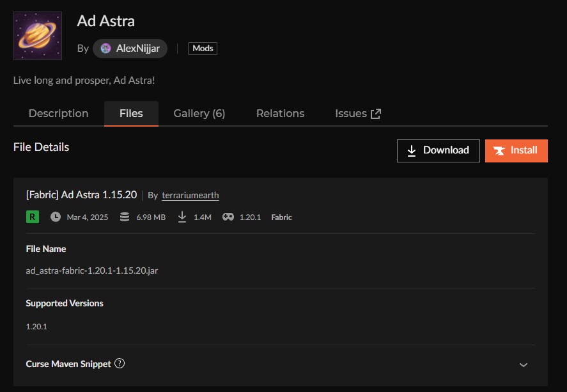
Task: Click the external link icon on Issues tab
Action: click(375, 113)
